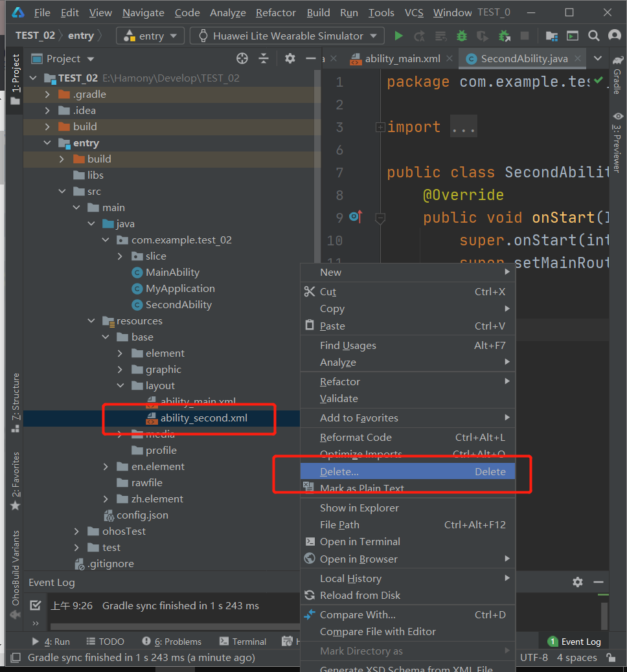Click the green inspection checkmark in editor

[598, 80]
